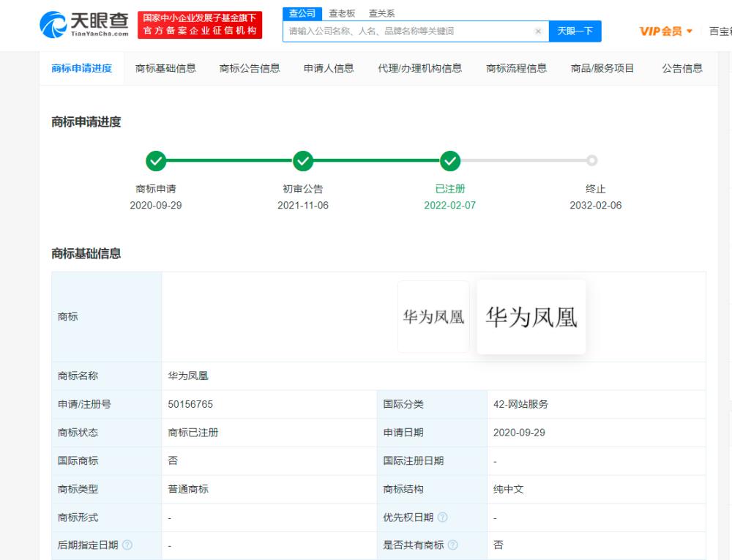Click the 申请/注册号 field label

coord(84,404)
